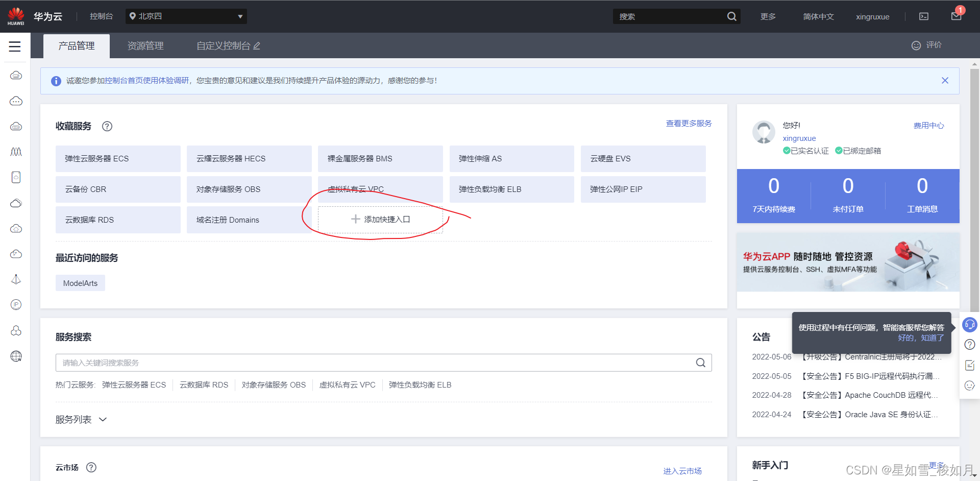Click the 控制台首页使用体验调研 survey link
The height and width of the screenshot is (481, 980).
147,81
